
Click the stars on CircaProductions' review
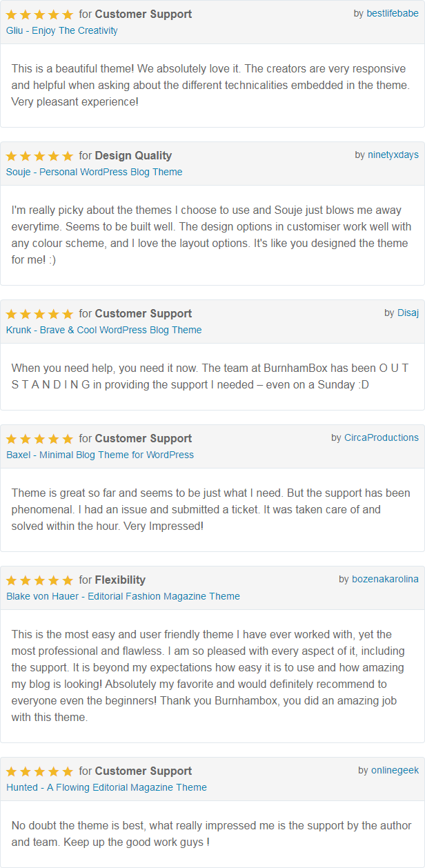(39, 439)
